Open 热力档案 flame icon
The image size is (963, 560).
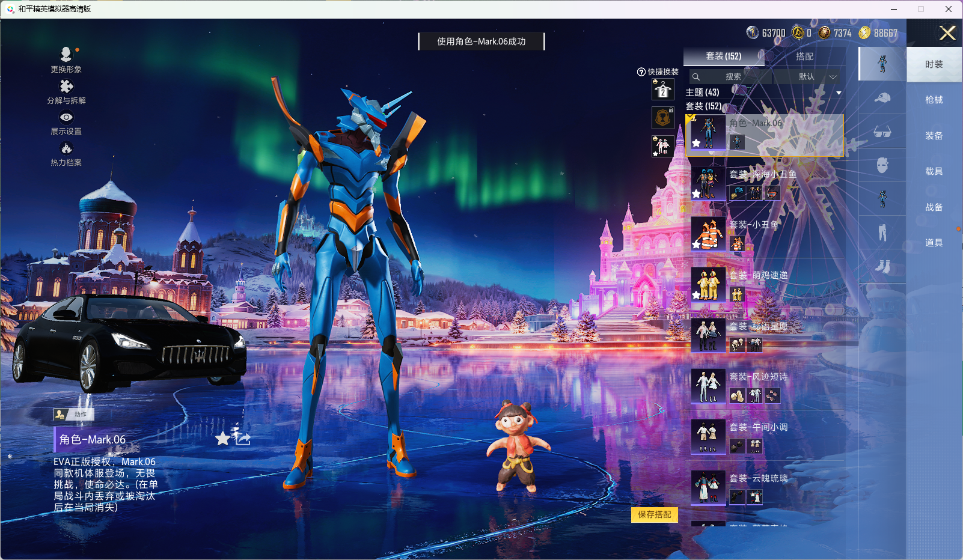[66, 148]
